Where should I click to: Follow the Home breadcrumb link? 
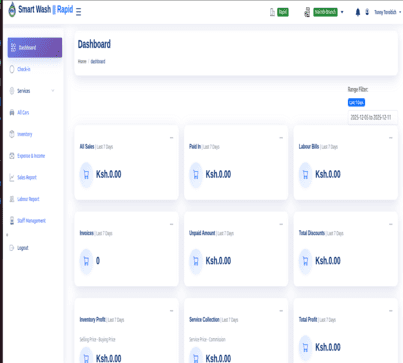[82, 61]
